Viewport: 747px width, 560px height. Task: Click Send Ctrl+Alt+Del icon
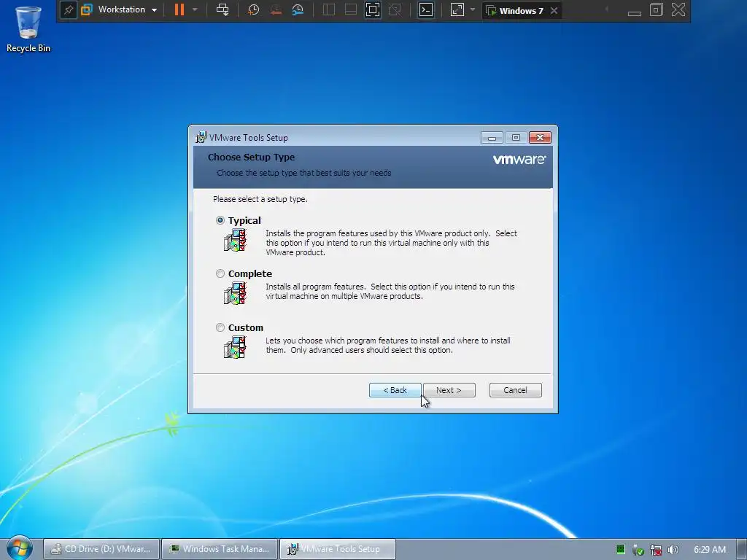coord(222,9)
